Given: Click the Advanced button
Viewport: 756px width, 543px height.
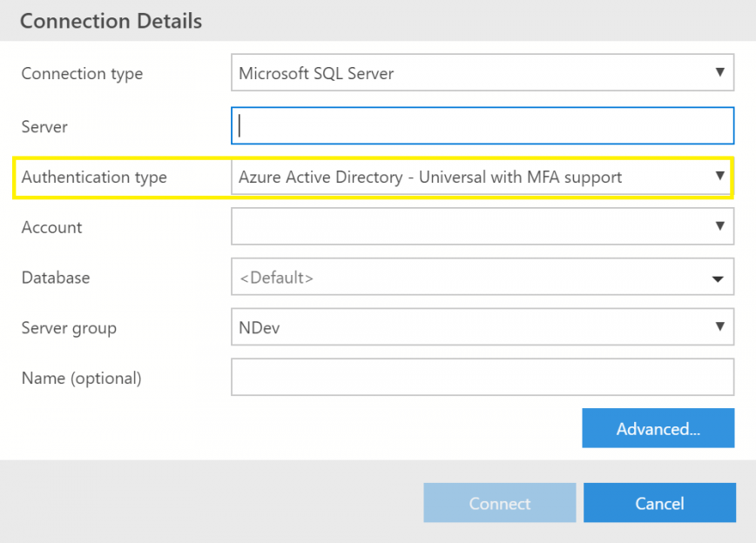Looking at the screenshot, I should [x=658, y=428].
